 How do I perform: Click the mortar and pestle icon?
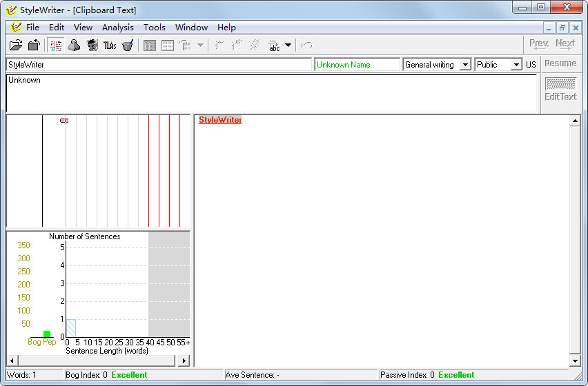[x=128, y=45]
